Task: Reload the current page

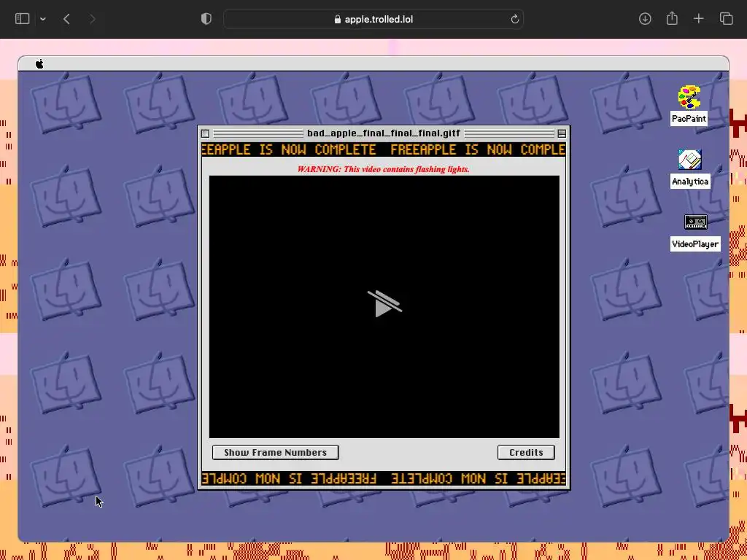Action: pyautogui.click(x=514, y=19)
